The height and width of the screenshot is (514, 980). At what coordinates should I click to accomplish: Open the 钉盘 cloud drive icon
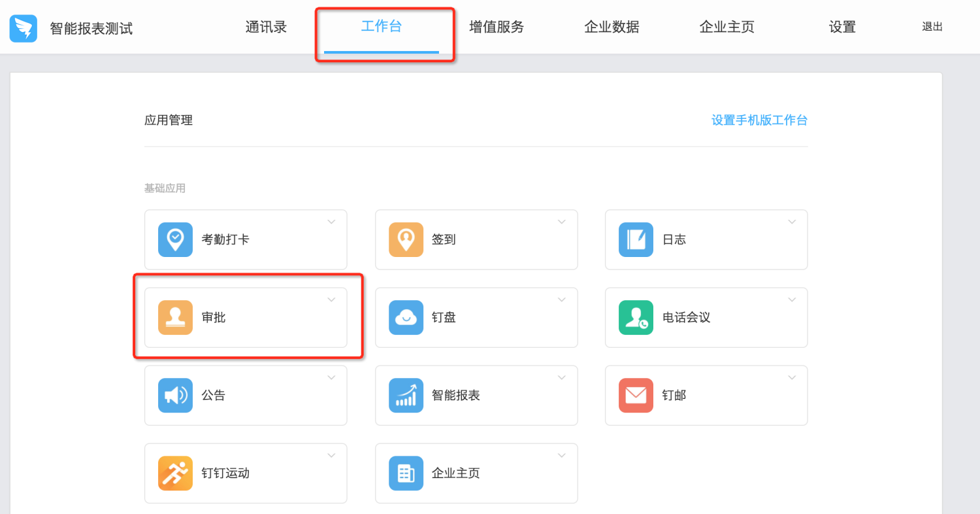tap(406, 317)
